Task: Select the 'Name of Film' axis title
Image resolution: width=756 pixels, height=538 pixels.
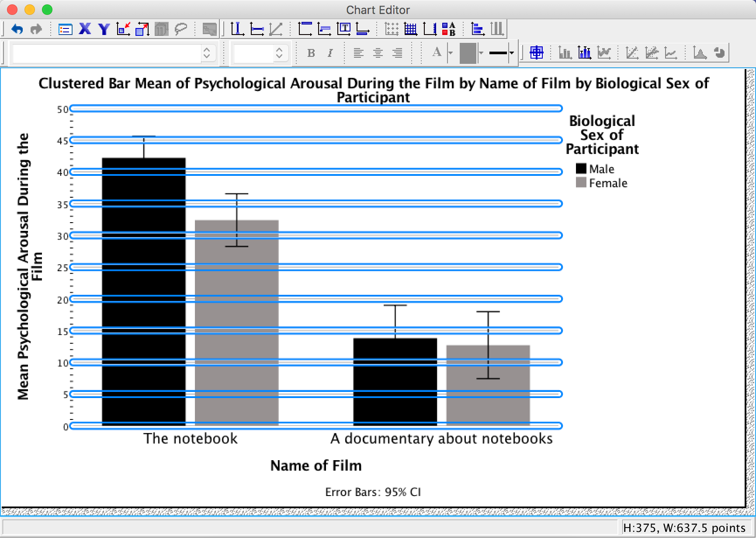Action: point(316,465)
